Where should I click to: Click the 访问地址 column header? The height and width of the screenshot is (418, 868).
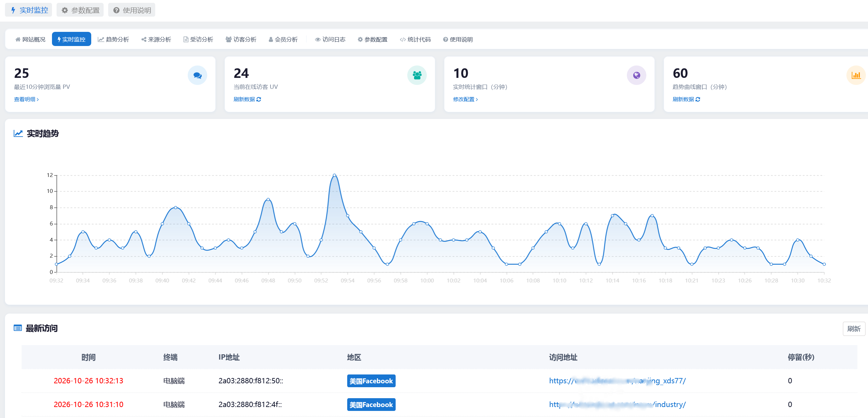tap(563, 357)
